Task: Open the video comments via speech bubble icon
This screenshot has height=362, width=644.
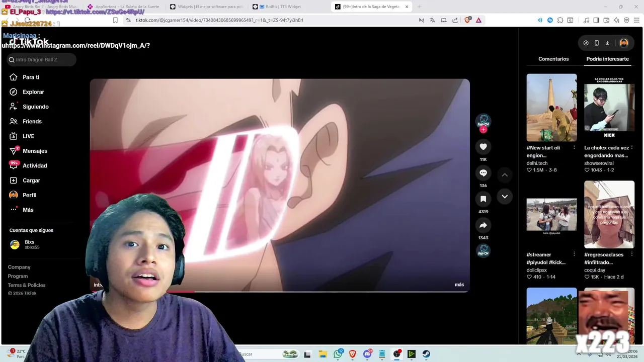Action: pos(483,173)
